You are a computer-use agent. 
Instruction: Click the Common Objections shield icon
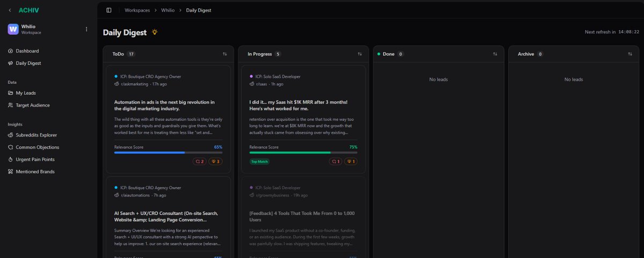(x=11, y=148)
